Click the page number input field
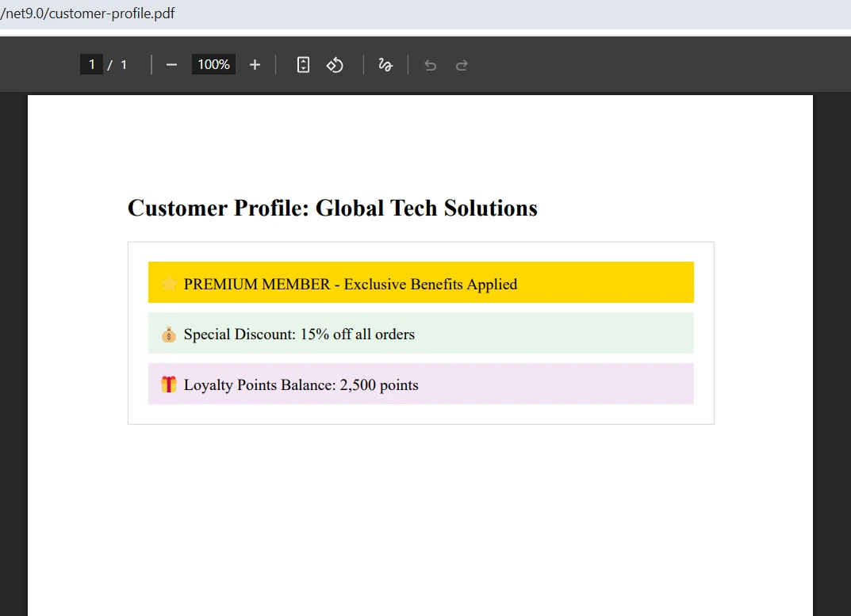The height and width of the screenshot is (616, 851). click(91, 64)
